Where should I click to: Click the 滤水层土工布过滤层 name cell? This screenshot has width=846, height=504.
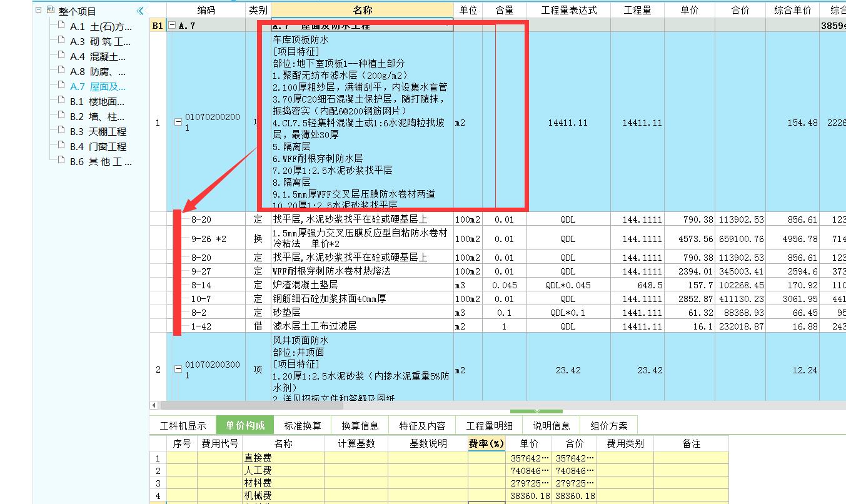point(362,326)
